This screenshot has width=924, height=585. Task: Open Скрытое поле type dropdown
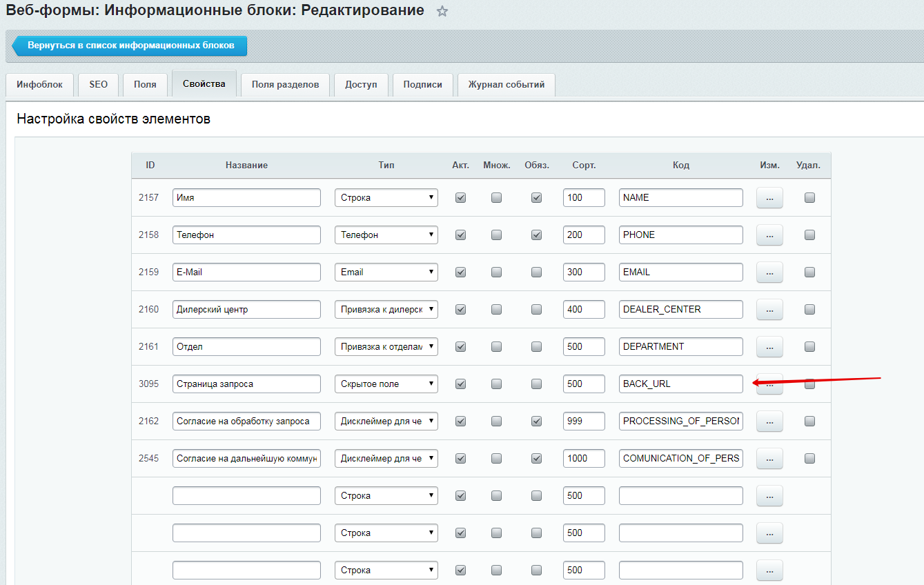click(386, 384)
